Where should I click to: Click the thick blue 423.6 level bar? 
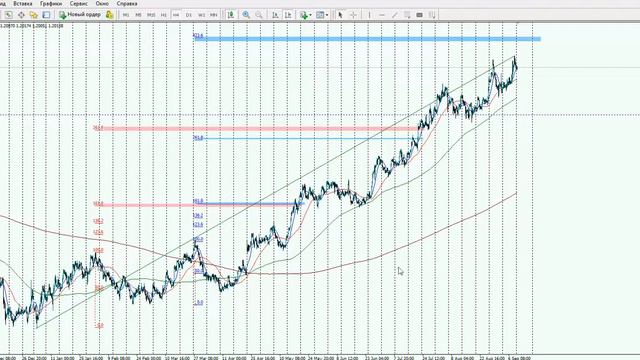pyautogui.click(x=367, y=39)
